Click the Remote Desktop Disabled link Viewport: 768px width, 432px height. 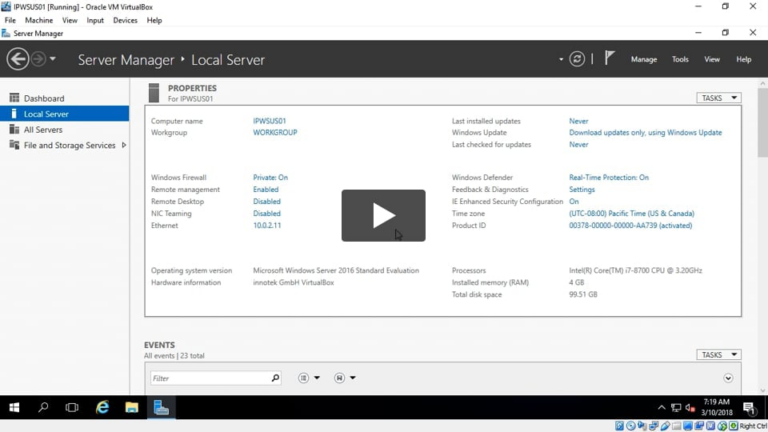[267, 202]
